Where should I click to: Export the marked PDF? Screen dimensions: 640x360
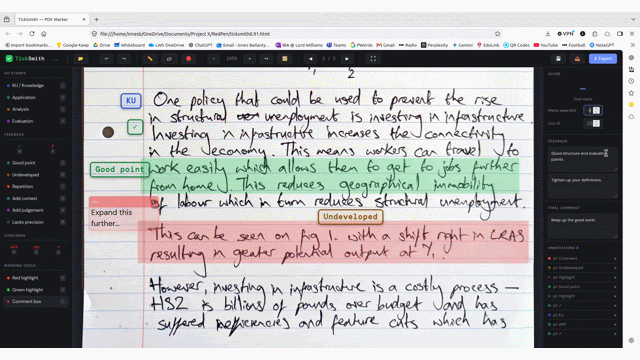[603, 59]
